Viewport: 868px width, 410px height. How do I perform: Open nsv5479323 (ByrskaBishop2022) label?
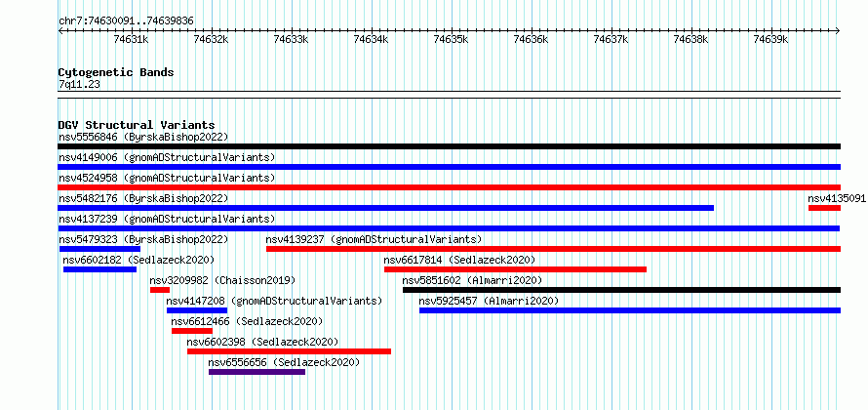tap(142, 239)
